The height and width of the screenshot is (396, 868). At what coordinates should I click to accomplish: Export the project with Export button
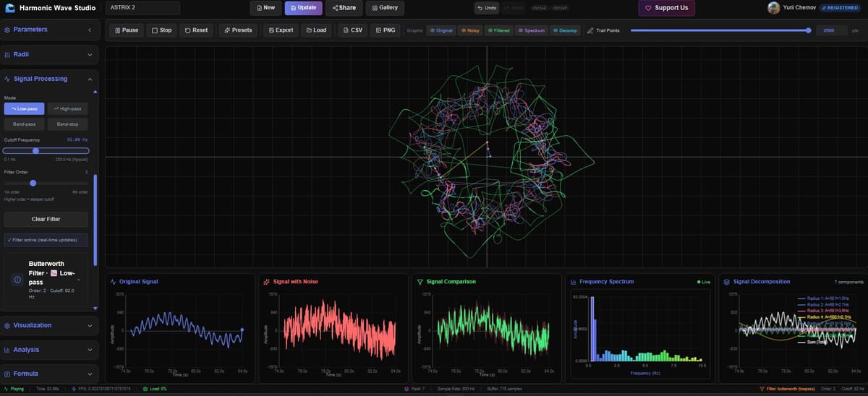point(280,30)
